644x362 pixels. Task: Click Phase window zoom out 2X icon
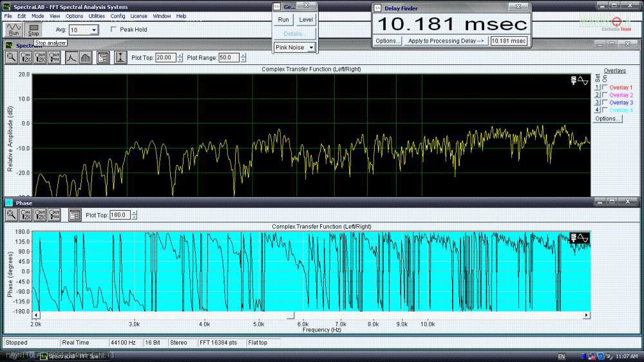pos(40,214)
